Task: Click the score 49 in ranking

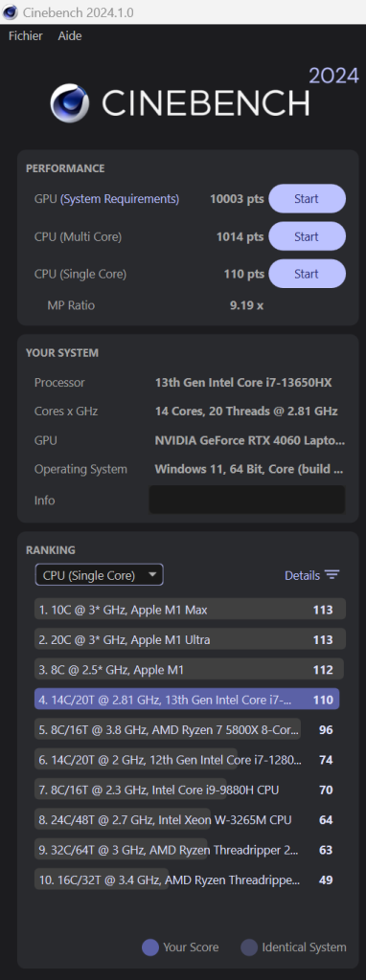Action: coord(326,880)
